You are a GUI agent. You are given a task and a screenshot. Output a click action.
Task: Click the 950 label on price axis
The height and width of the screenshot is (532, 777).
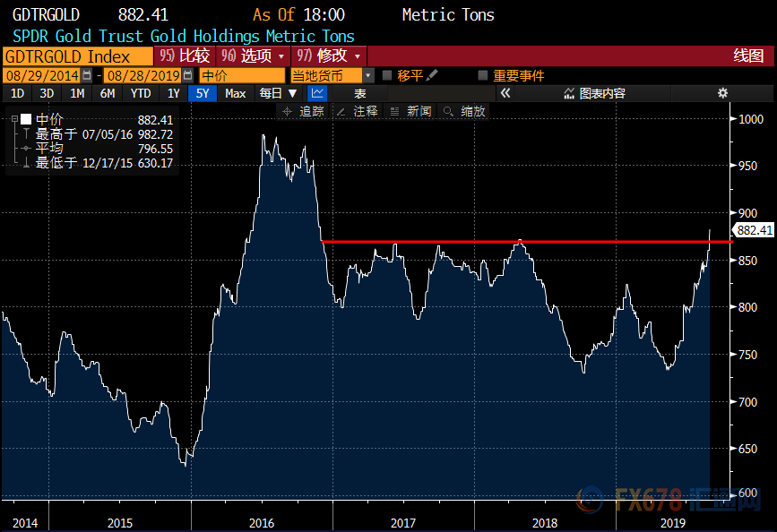point(747,166)
